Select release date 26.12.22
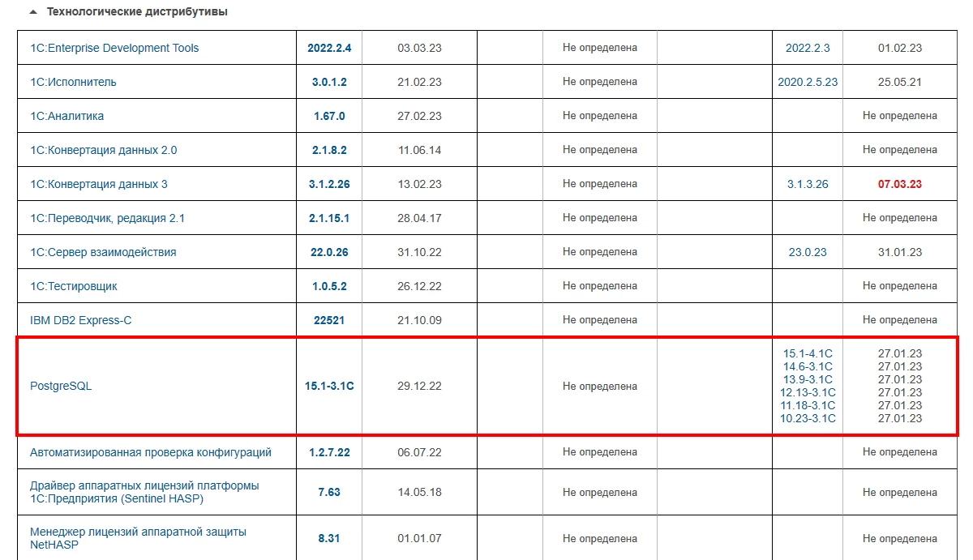Image resolution: width=973 pixels, height=560 pixels. [x=419, y=286]
